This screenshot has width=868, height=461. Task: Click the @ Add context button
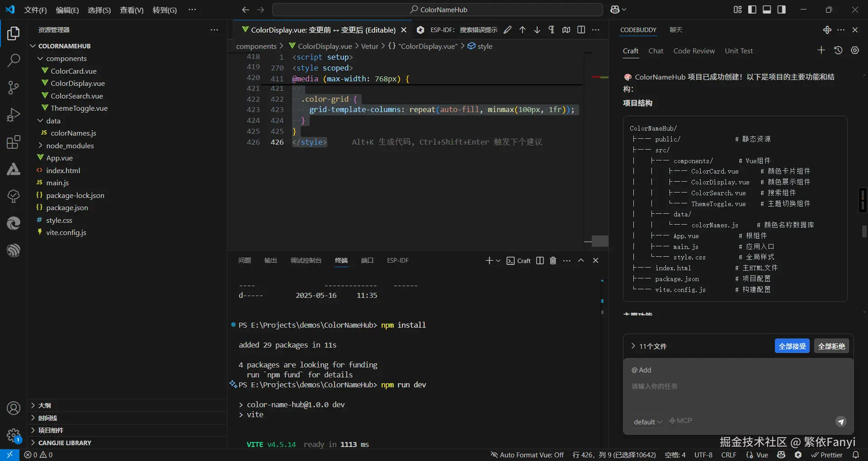[x=641, y=370]
